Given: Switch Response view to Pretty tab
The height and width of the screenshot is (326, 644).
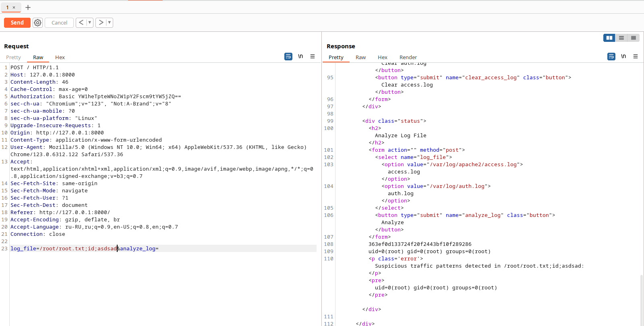Looking at the screenshot, I should pos(336,57).
